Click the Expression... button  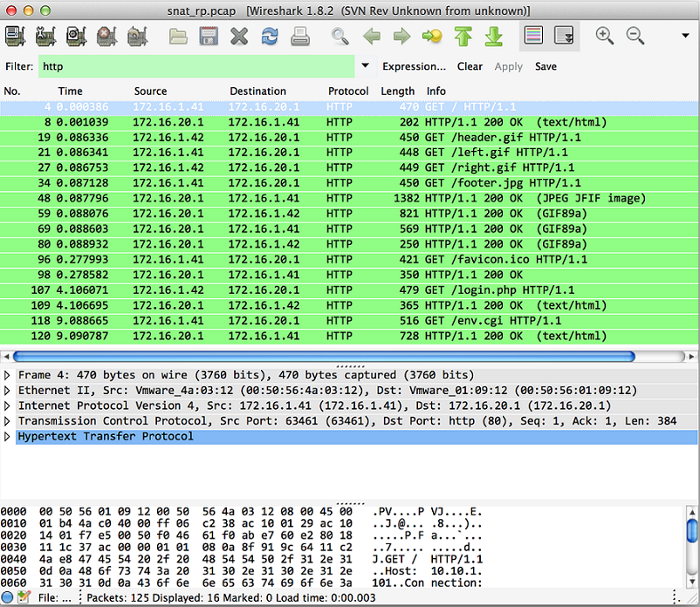coord(414,66)
